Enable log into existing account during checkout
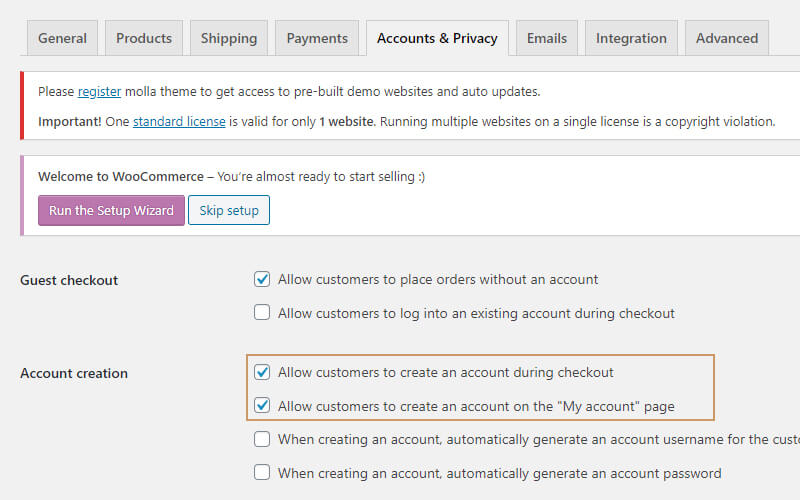This screenshot has height=500, width=800. click(262, 313)
